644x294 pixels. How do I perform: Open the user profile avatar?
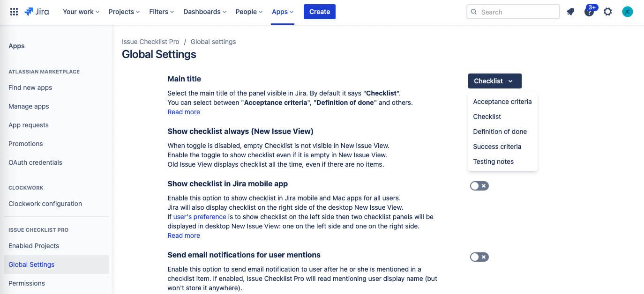click(628, 12)
